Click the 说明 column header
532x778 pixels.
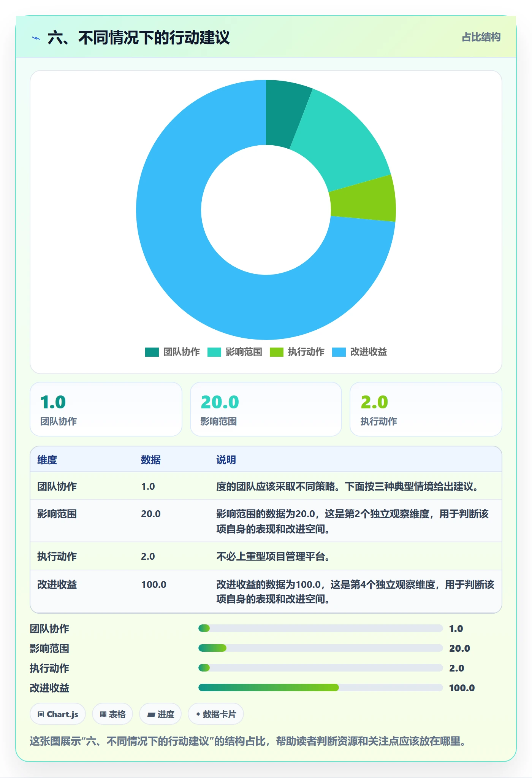[x=226, y=460]
